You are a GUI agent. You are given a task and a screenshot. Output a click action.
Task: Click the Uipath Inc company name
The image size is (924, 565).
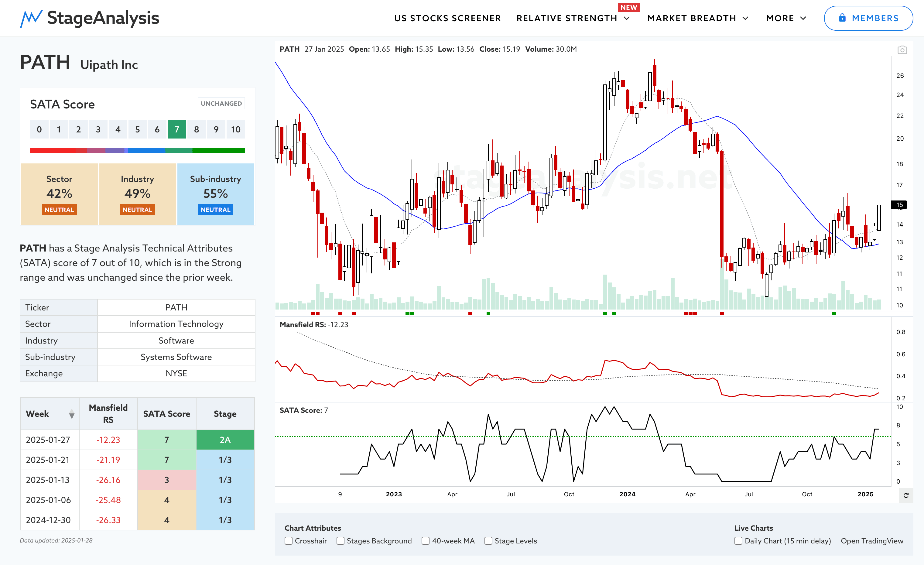(x=109, y=65)
